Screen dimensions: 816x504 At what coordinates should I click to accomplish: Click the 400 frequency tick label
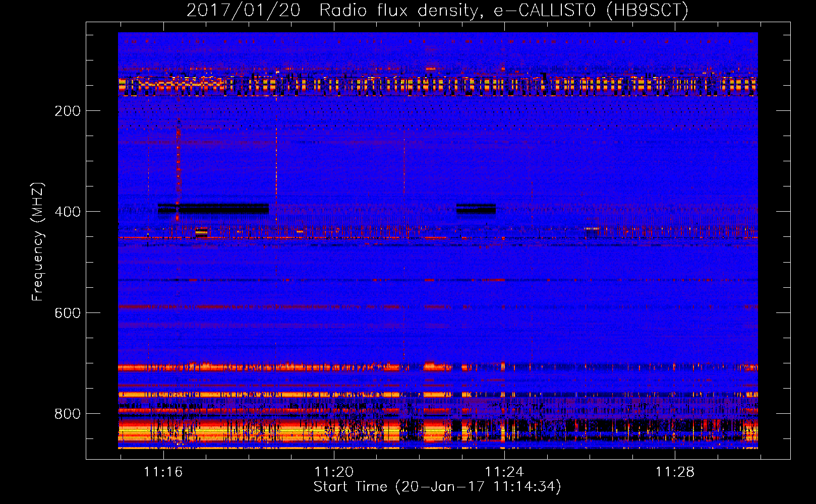point(68,212)
